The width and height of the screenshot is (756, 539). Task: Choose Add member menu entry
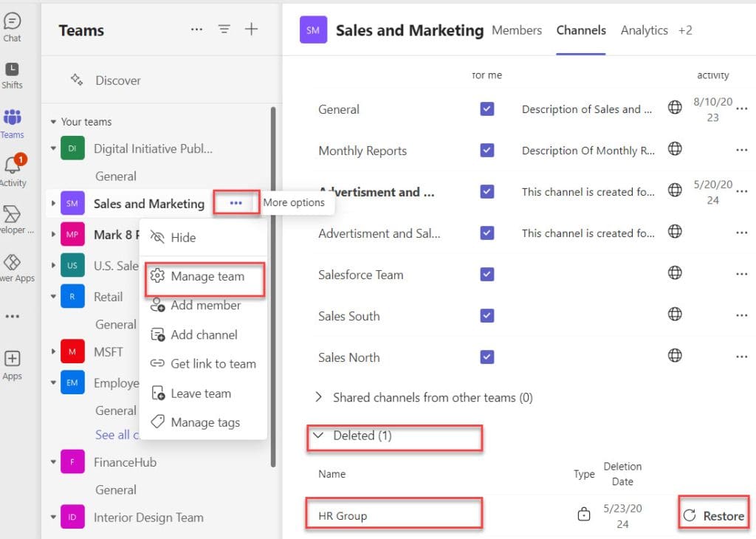[x=203, y=305]
